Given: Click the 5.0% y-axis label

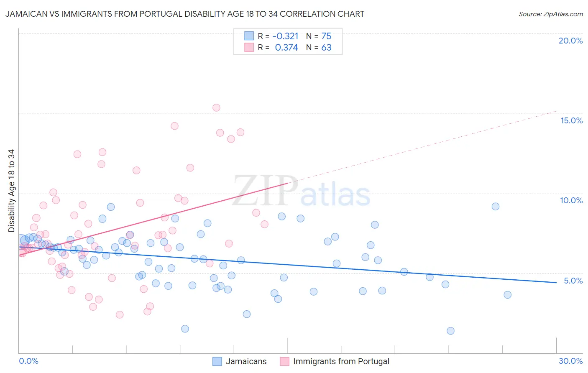Looking at the screenshot, I should coord(573,281).
